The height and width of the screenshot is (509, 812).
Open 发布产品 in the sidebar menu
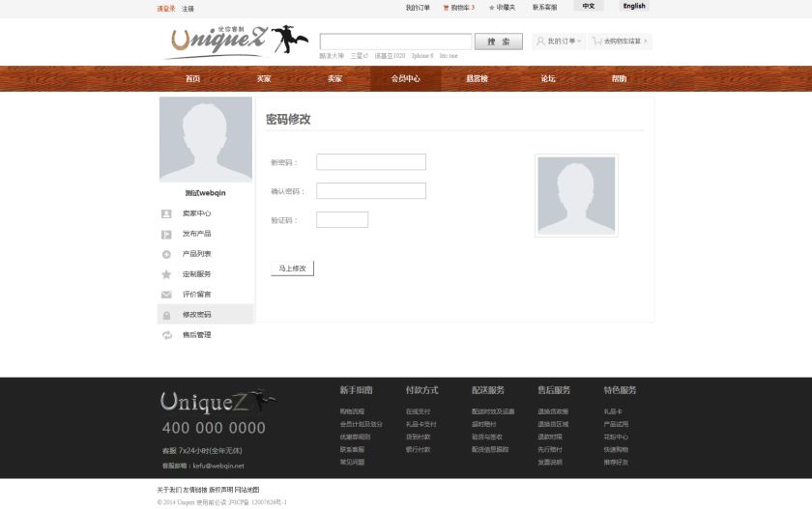pos(196,234)
